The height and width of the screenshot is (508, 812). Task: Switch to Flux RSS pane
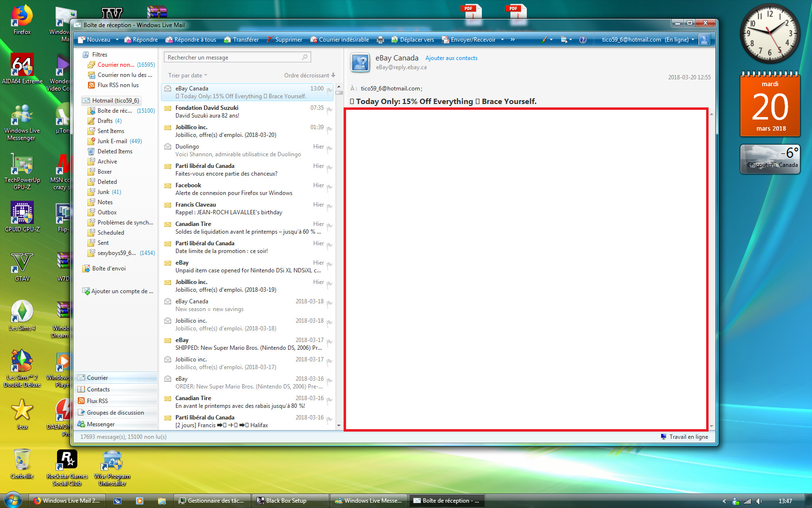pyautogui.click(x=116, y=401)
